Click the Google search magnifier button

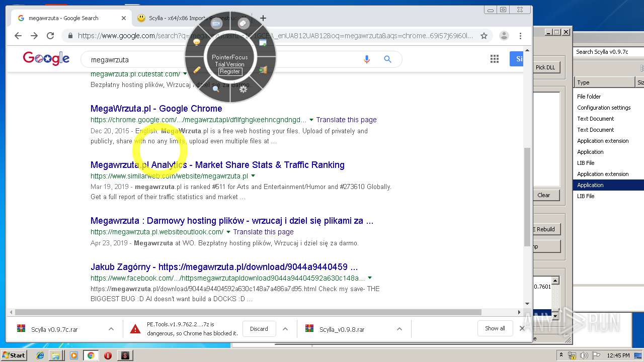click(387, 59)
